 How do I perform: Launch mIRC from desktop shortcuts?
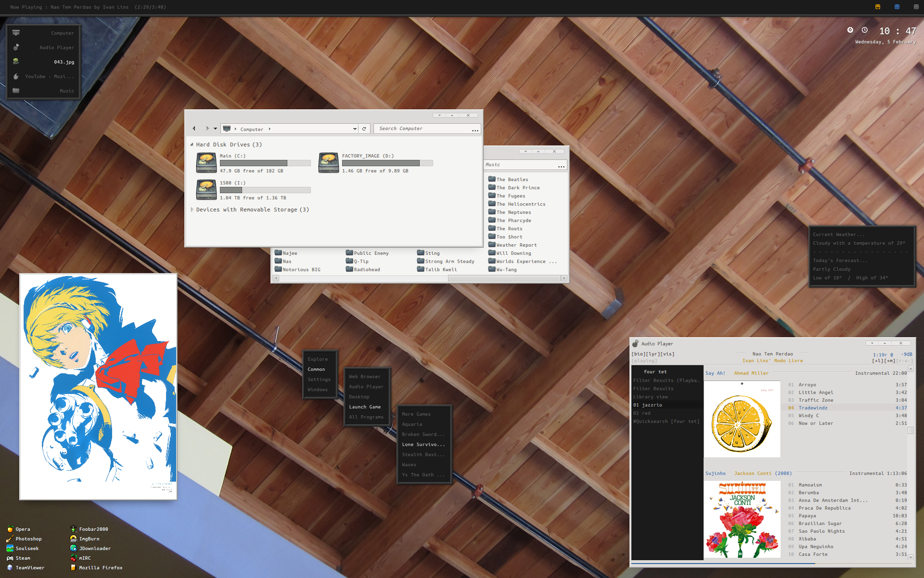click(80, 558)
